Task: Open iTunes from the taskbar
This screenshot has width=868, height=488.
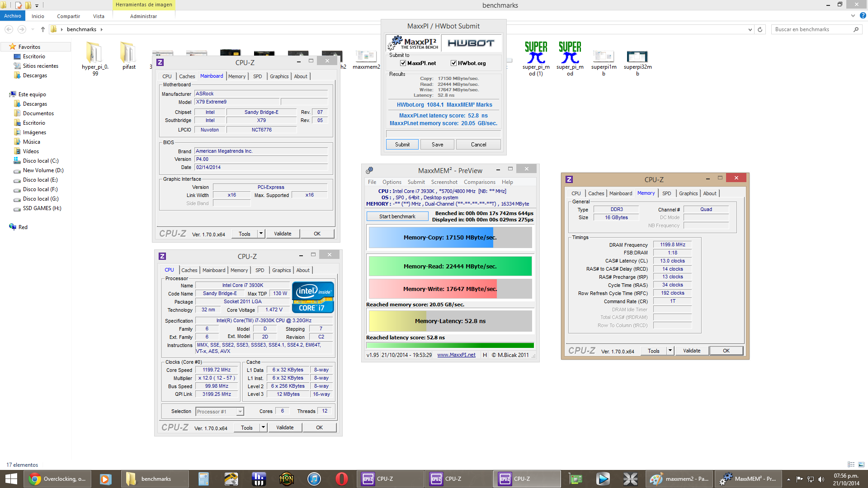Action: point(314,479)
